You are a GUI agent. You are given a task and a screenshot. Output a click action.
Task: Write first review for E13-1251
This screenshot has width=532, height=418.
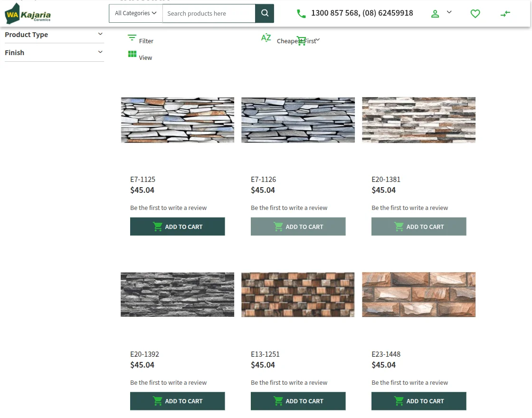point(289,383)
